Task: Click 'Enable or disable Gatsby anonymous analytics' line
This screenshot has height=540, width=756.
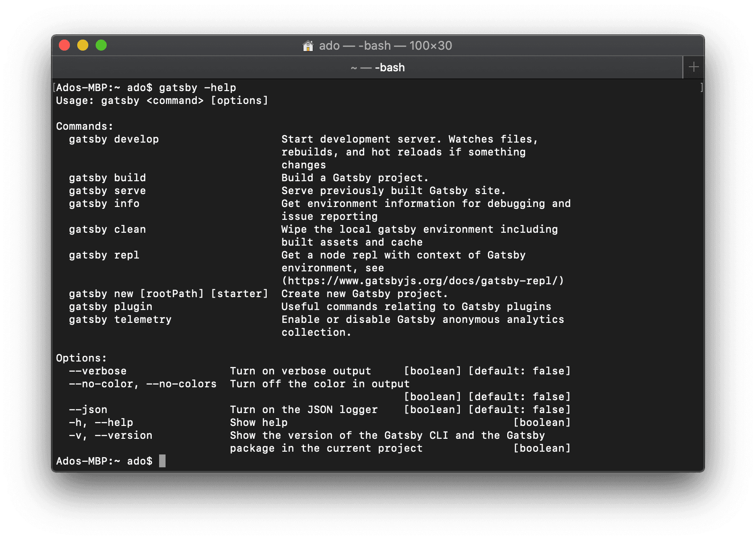Action: click(423, 319)
